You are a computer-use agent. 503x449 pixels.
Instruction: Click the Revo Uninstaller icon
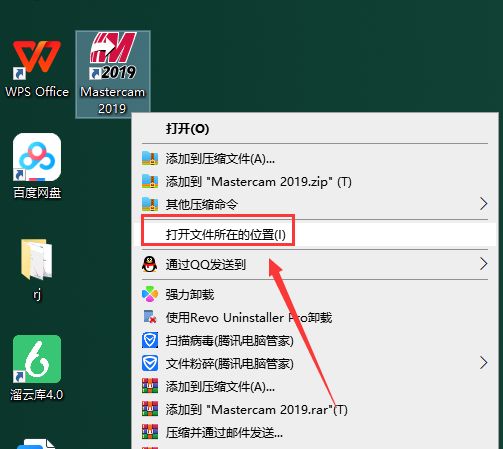pyautogui.click(x=150, y=317)
